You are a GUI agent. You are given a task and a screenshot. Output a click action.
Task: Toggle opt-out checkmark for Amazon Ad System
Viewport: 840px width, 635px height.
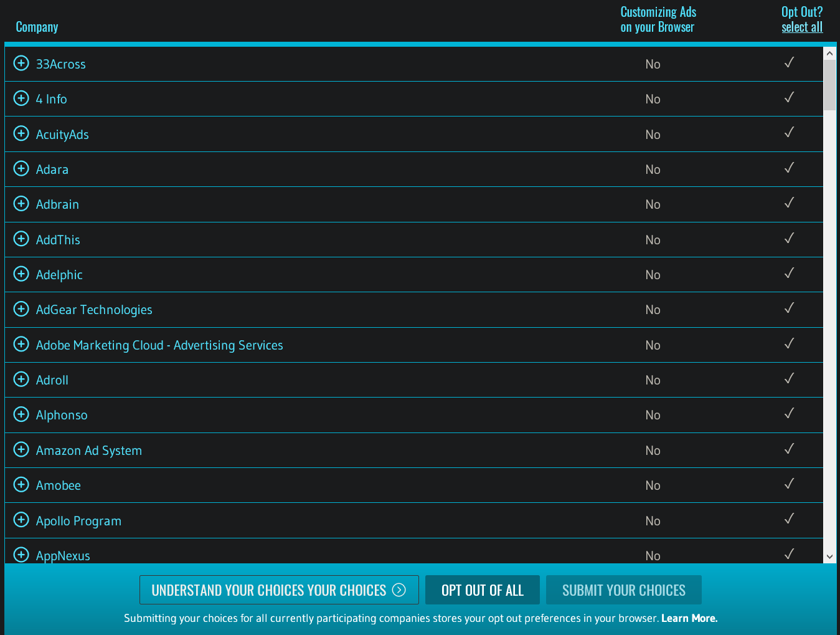click(789, 449)
